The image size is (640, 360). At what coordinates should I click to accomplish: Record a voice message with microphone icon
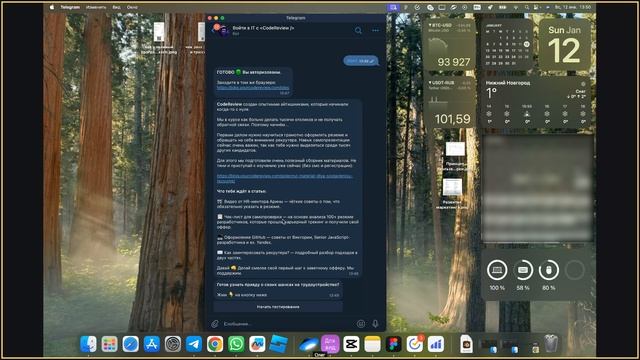(x=375, y=324)
